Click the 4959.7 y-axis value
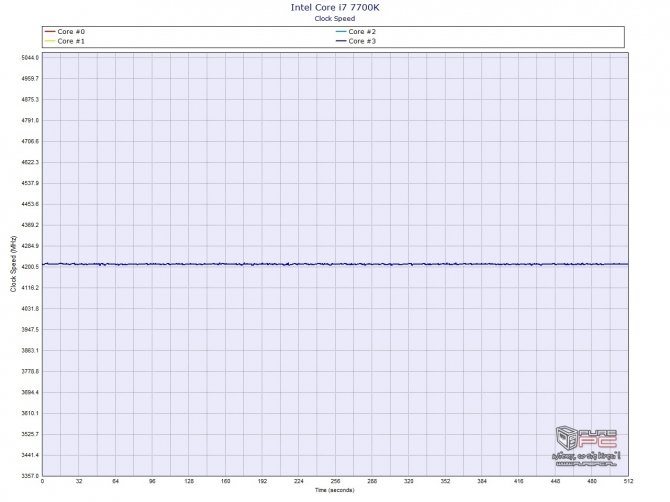 tap(30, 78)
